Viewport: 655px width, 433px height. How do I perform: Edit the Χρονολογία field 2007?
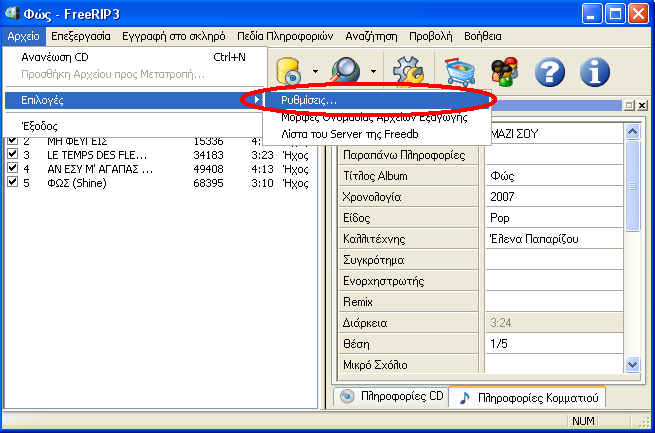tap(554, 197)
